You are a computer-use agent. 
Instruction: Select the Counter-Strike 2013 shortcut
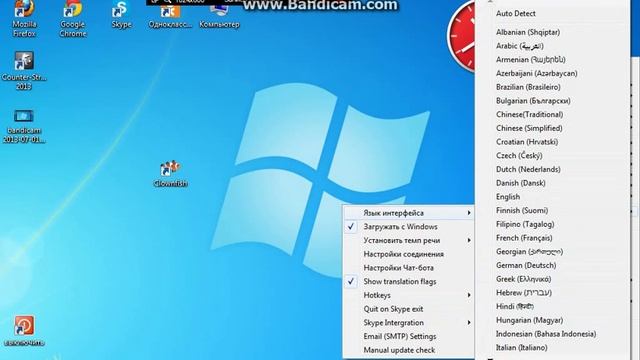click(24, 70)
